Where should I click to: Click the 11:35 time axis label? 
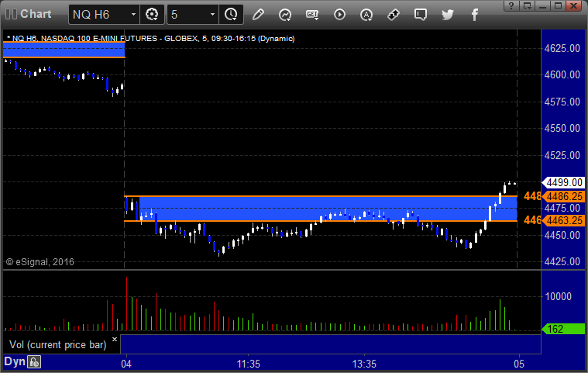click(x=248, y=364)
